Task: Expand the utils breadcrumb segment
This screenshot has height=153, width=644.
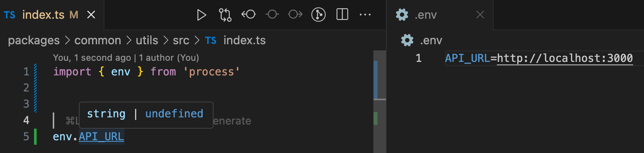Action: (x=147, y=40)
